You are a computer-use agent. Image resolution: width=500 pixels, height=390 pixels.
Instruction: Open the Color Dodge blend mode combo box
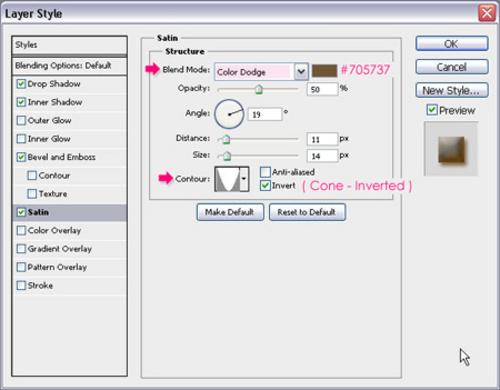[x=261, y=71]
